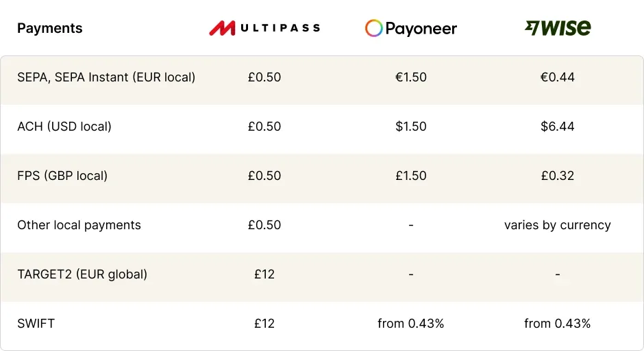Select Payoneer's $1.50 ACH fee
This screenshot has height=351, width=644.
[x=411, y=127]
